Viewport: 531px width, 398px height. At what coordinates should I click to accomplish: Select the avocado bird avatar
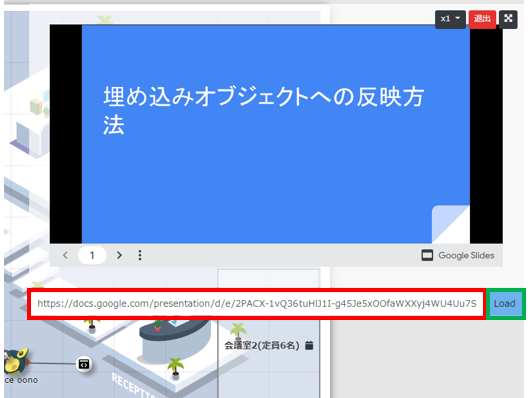[16, 360]
